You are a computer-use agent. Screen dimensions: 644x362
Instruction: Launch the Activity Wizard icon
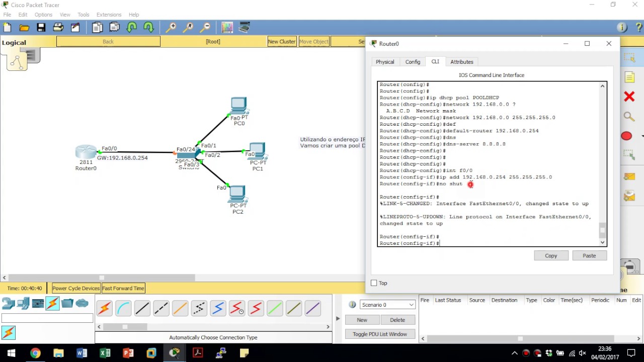[75, 28]
